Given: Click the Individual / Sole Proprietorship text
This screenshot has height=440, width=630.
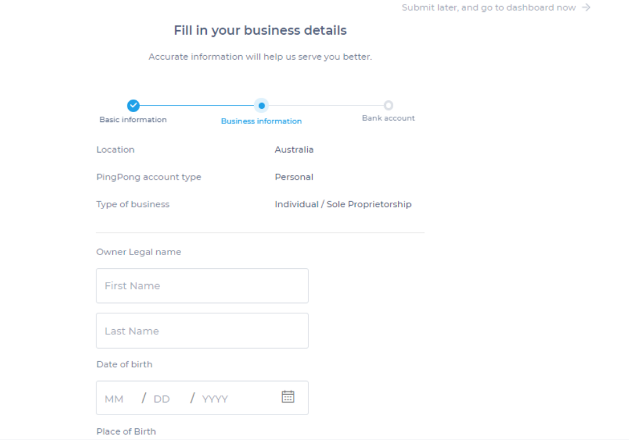Looking at the screenshot, I should 343,204.
